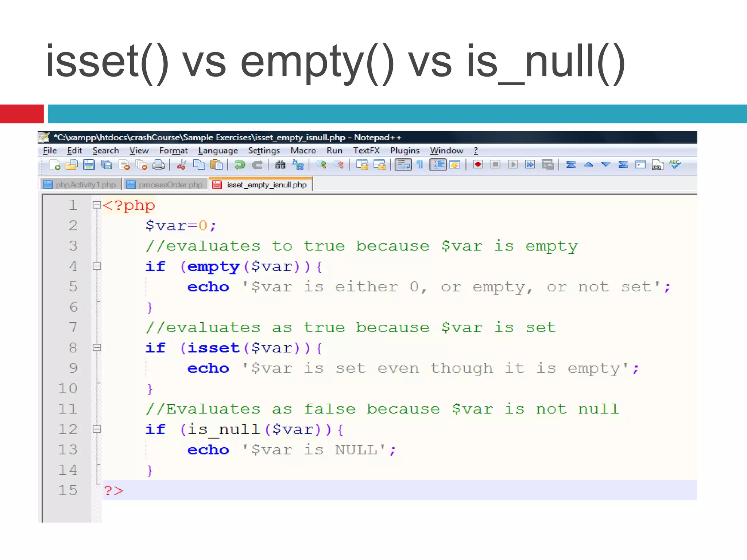Viewport: 747px width, 560px height.
Task: Click on the $var=0; code line
Action: tap(181, 226)
